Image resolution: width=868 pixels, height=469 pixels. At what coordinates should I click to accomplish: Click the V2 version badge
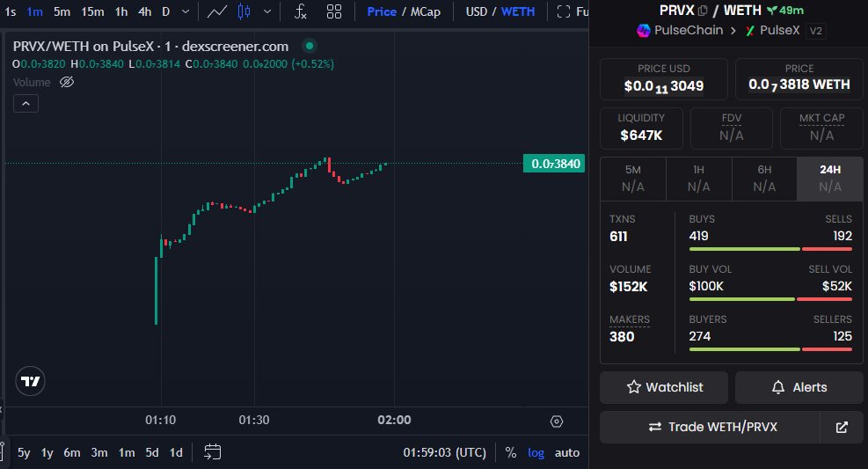(x=816, y=31)
